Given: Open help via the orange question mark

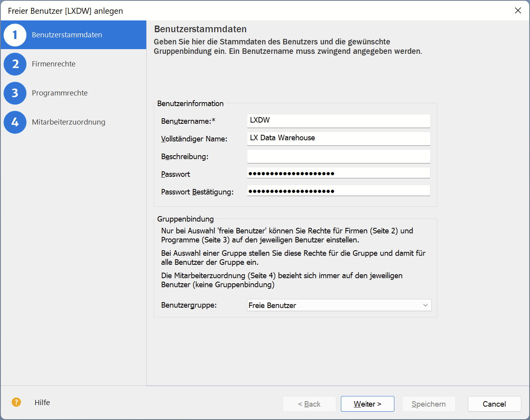Looking at the screenshot, I should coord(16,402).
